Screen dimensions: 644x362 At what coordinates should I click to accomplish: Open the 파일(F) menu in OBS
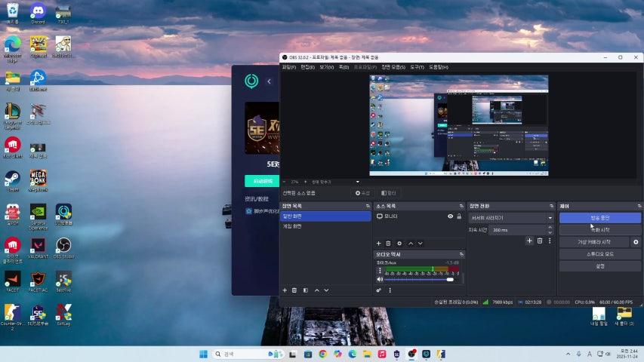288,67
